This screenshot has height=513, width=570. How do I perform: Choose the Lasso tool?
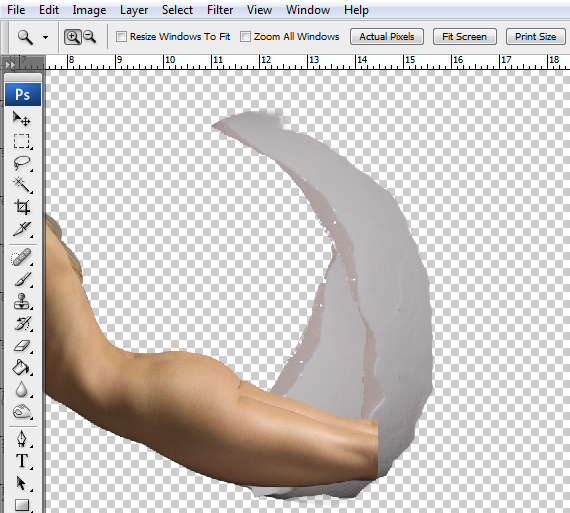click(x=21, y=163)
